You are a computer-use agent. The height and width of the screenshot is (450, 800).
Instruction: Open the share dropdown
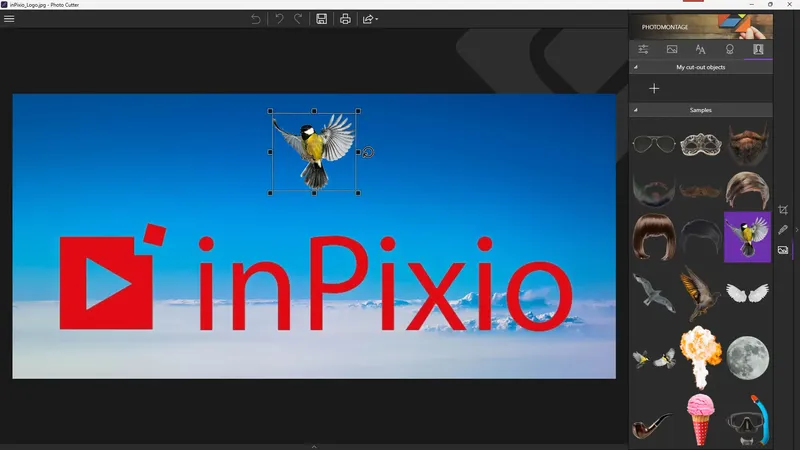(x=370, y=19)
